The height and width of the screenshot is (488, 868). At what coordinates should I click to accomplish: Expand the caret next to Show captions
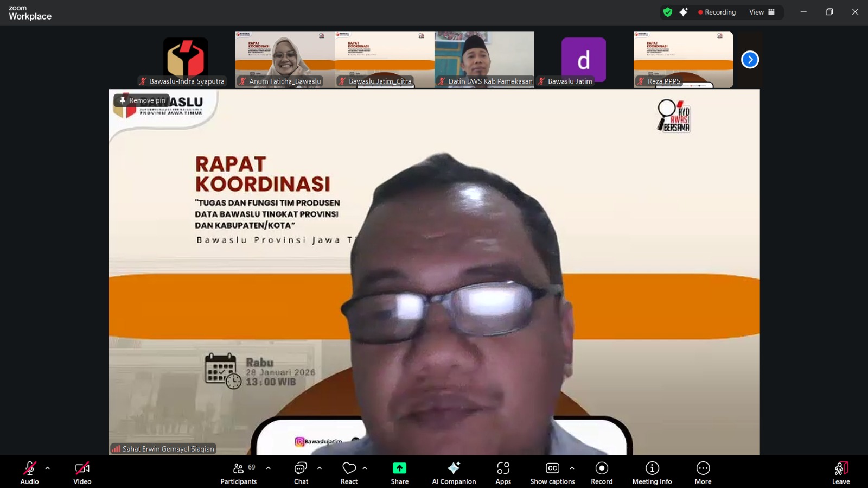(x=572, y=468)
